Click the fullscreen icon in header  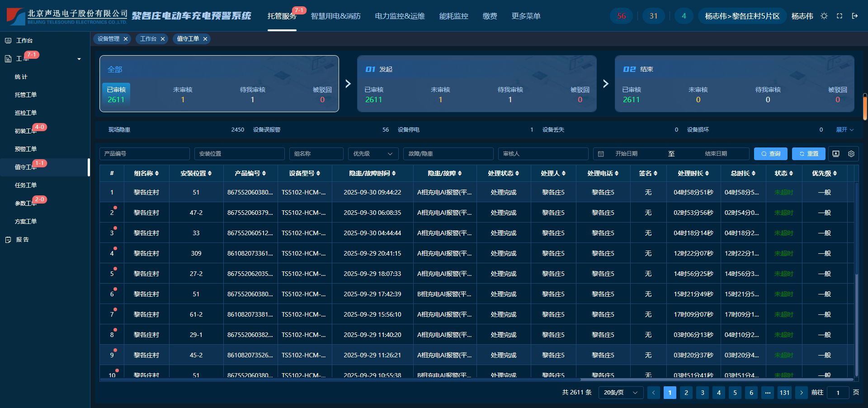pos(840,16)
